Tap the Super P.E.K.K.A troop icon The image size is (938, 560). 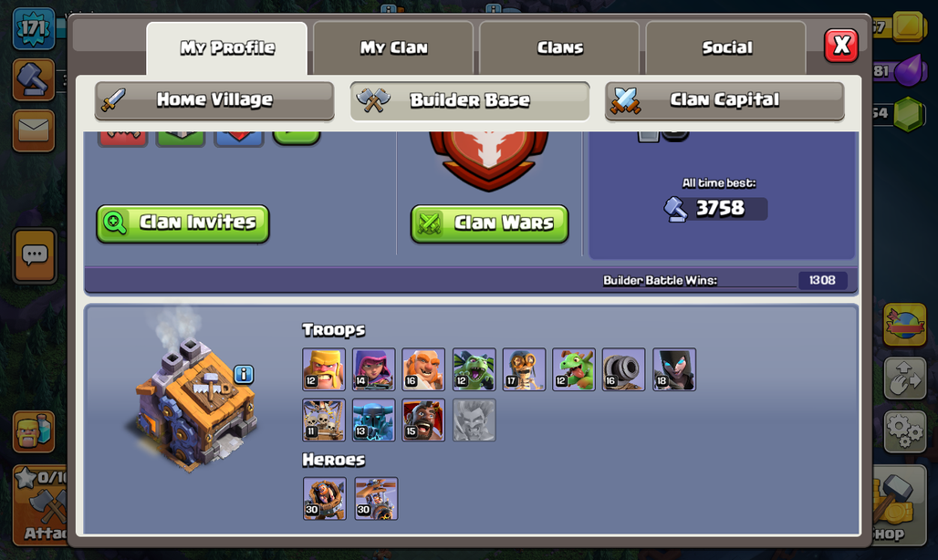[x=373, y=420]
